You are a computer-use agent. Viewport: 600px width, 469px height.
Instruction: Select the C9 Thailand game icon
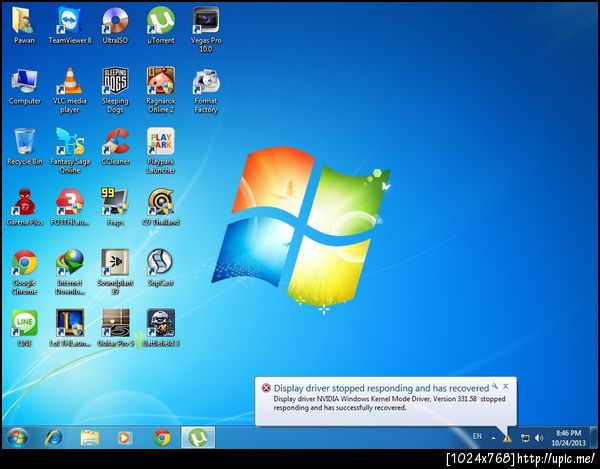click(x=161, y=207)
